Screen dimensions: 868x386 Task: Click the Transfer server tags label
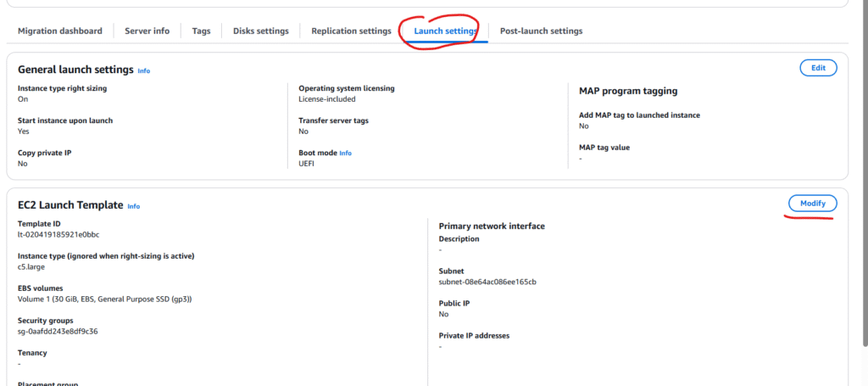334,120
